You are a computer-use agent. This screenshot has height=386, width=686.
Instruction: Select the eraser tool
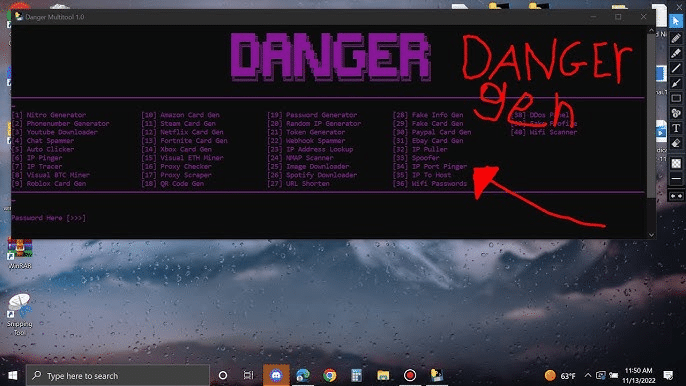click(x=676, y=143)
